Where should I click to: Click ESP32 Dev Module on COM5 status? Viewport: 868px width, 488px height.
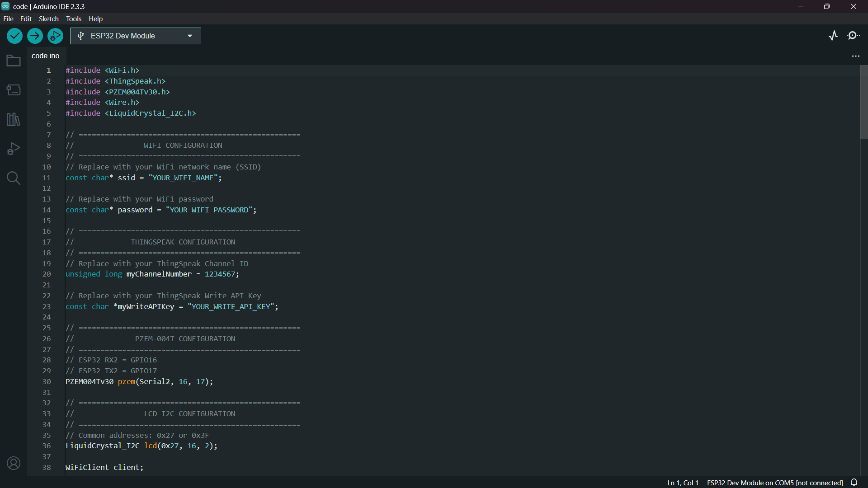[775, 483]
